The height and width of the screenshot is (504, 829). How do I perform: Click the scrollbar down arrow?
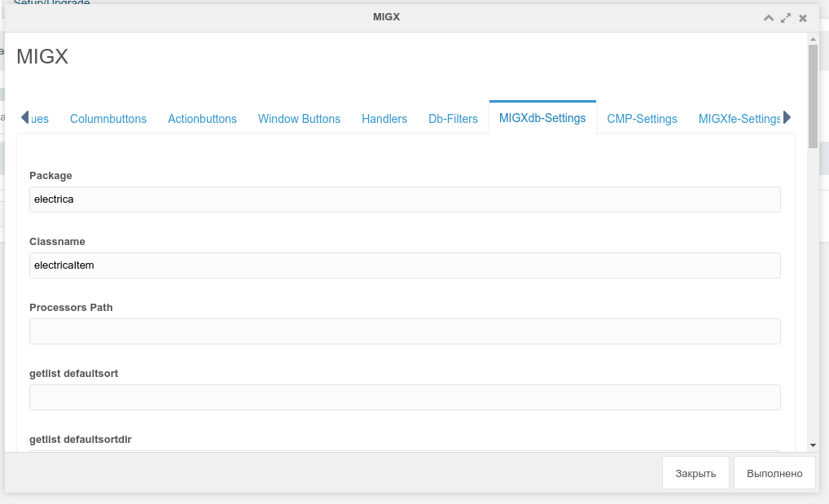tap(814, 445)
